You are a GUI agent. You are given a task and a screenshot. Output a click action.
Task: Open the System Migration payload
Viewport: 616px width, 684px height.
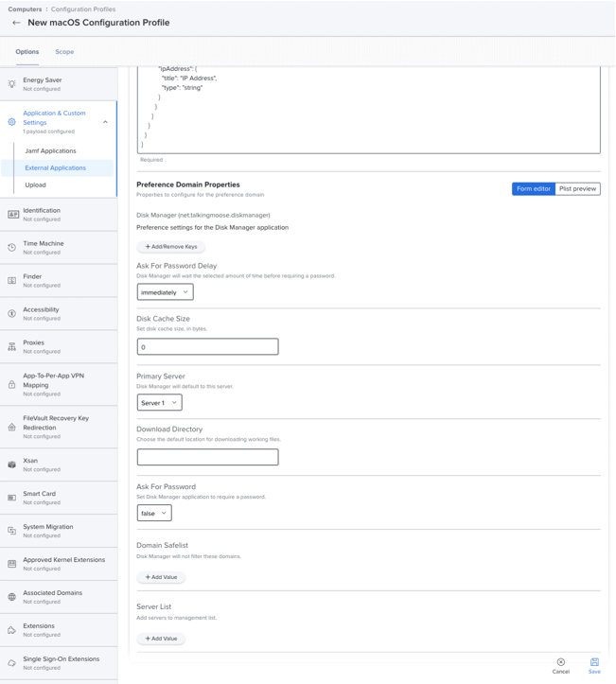(x=59, y=531)
